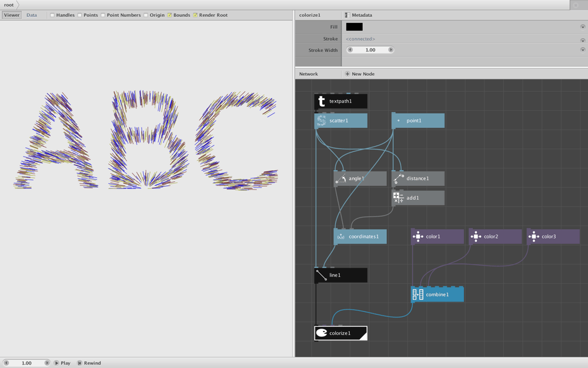Image resolution: width=588 pixels, height=368 pixels.
Task: Increase Stroke Width with right arrow
Action: click(391, 49)
